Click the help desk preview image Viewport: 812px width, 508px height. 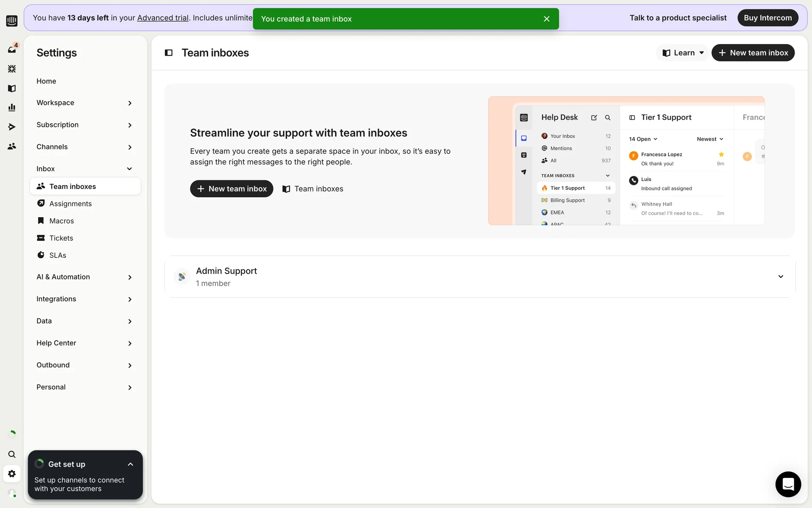pyautogui.click(x=626, y=161)
